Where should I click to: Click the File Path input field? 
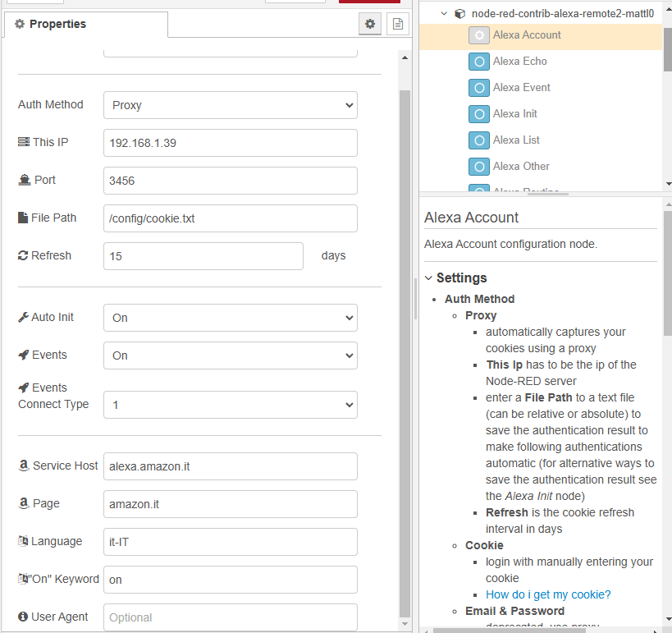click(230, 218)
